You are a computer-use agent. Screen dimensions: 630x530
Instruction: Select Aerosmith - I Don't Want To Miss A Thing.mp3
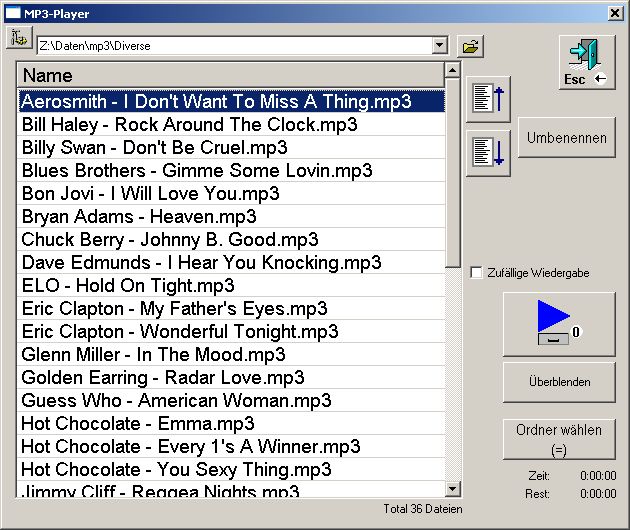[x=231, y=101]
